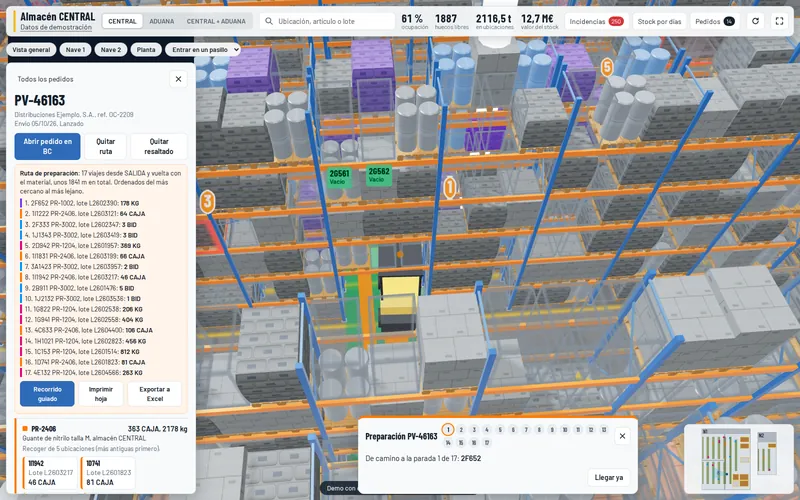The height and width of the screenshot is (500, 800).
Task: Click the location, article or lot search field
Action: [327, 21]
